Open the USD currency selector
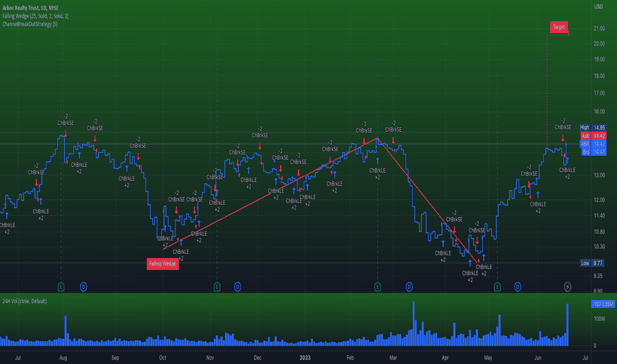This screenshot has width=617, height=364. click(598, 7)
